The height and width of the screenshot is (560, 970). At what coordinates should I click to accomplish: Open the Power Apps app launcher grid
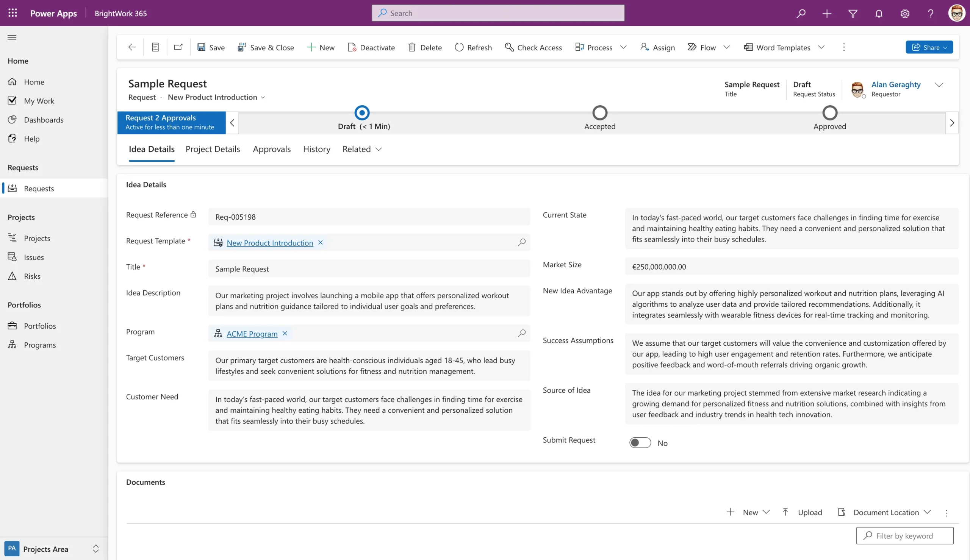pyautogui.click(x=12, y=13)
